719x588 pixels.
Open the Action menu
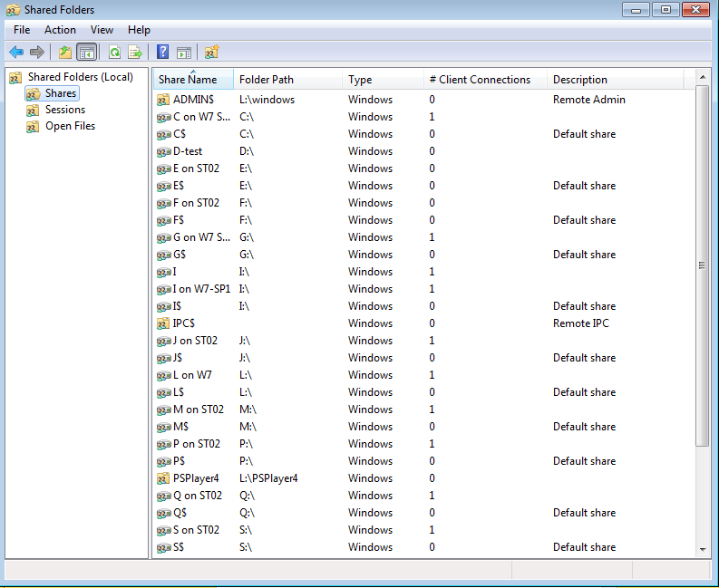pos(60,30)
